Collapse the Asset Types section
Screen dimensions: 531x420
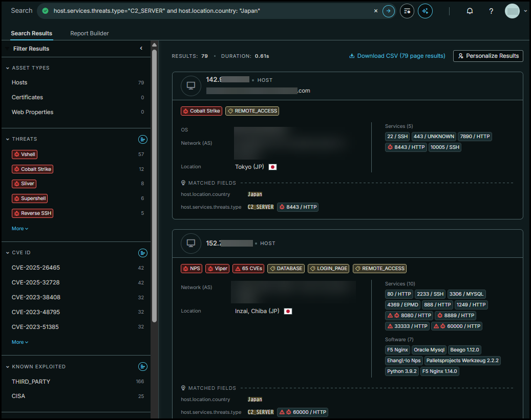(x=8, y=68)
